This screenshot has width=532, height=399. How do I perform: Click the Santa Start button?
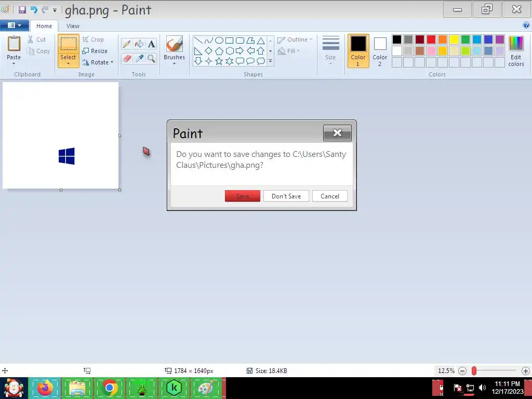(14, 388)
